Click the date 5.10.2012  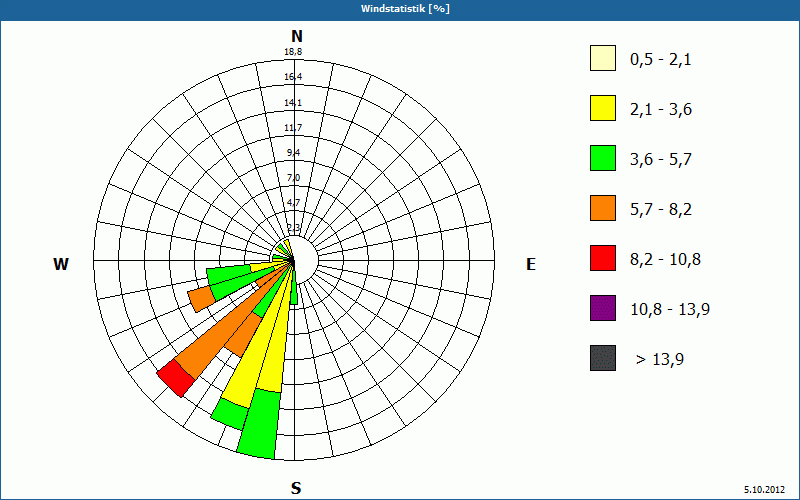pos(764,490)
